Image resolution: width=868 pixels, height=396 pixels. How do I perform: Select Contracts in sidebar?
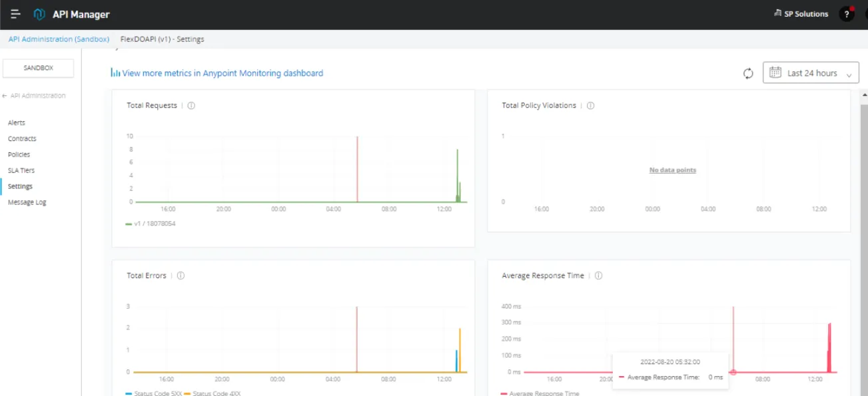coord(22,139)
